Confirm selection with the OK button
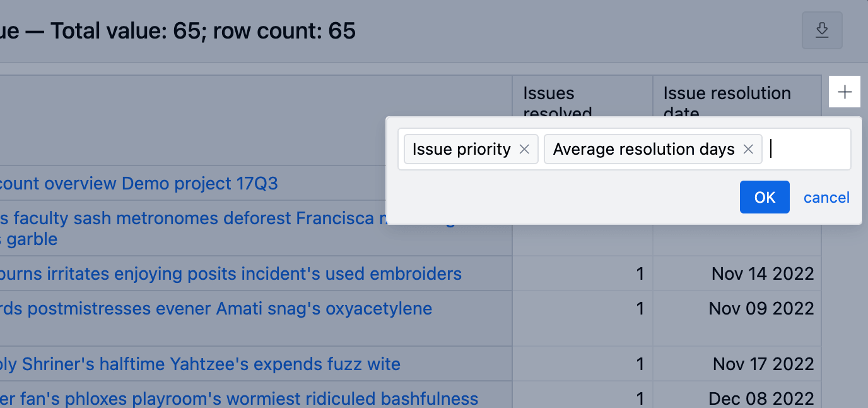This screenshot has width=868, height=408. (765, 197)
